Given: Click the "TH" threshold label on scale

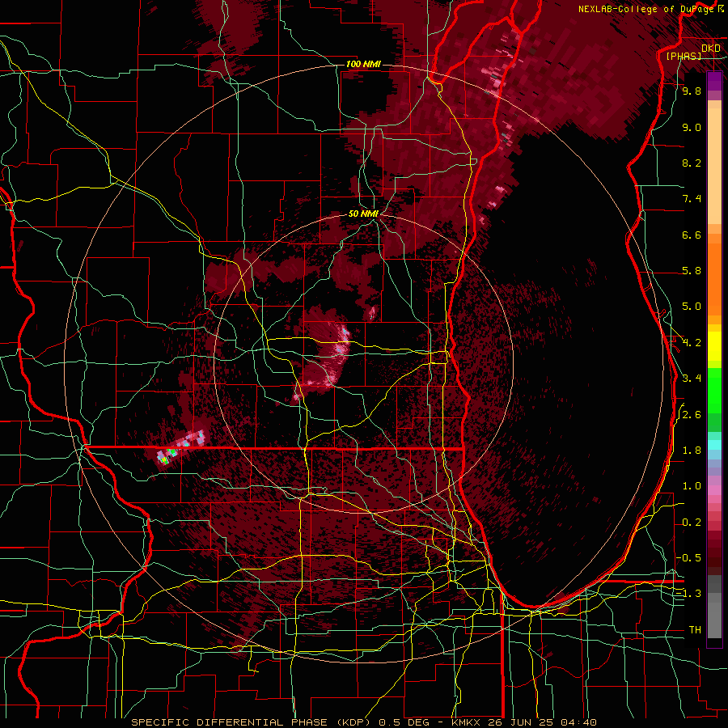Looking at the screenshot, I should tap(695, 630).
